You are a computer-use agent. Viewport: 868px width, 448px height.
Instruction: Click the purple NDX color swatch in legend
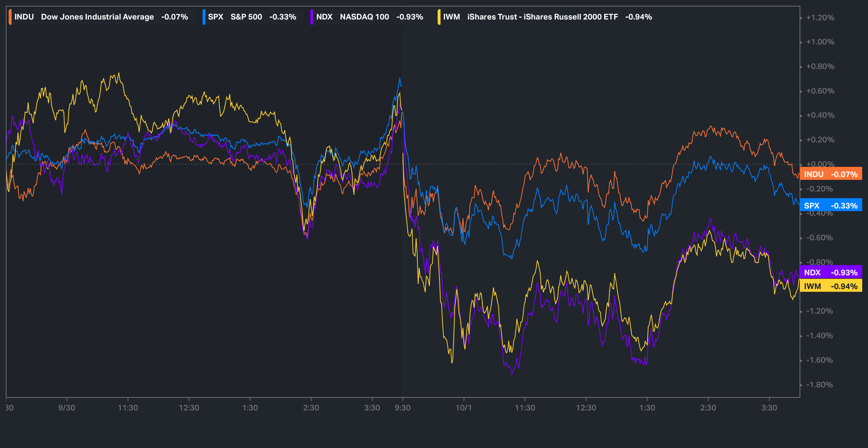312,17
